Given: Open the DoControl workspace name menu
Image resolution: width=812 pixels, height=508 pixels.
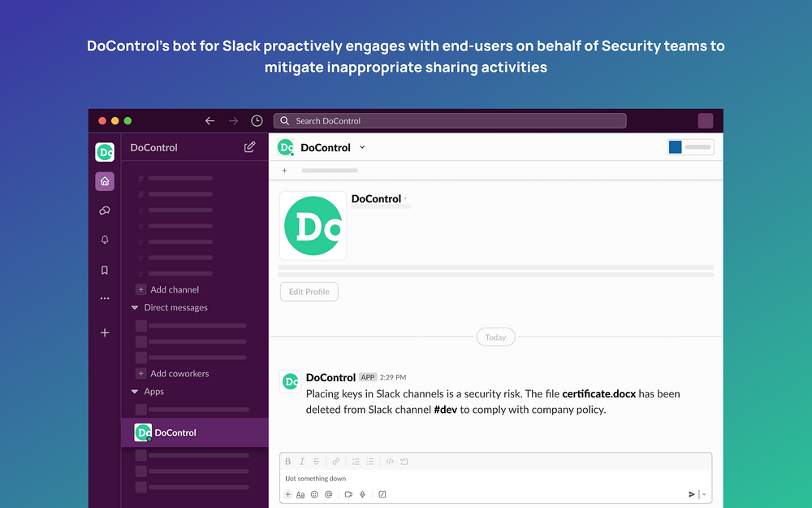Looking at the screenshot, I should [x=153, y=148].
